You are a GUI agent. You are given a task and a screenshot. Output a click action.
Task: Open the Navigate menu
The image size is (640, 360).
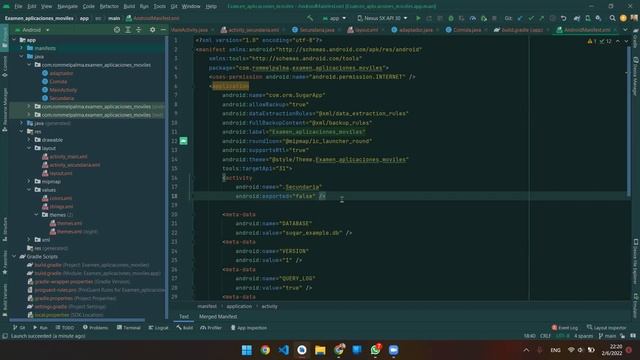67,7
